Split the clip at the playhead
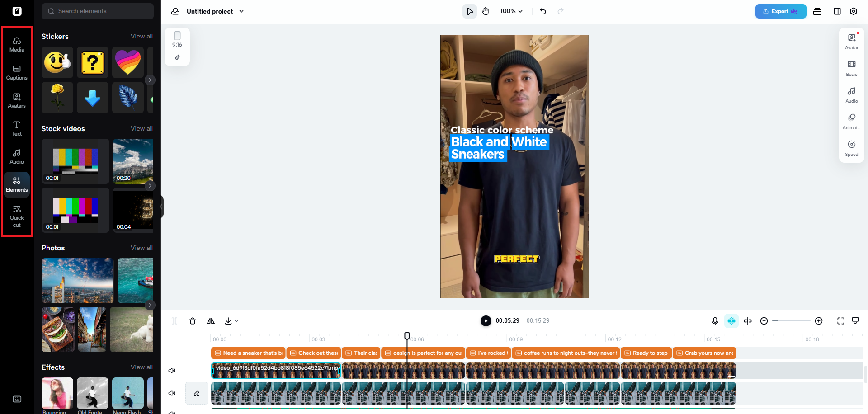The width and height of the screenshot is (868, 414). pos(174,321)
